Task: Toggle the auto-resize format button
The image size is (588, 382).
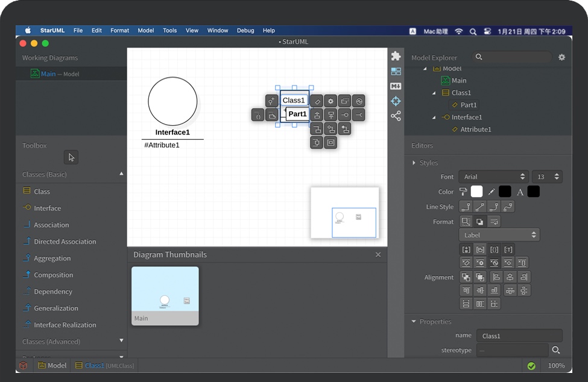Action: tap(466, 222)
